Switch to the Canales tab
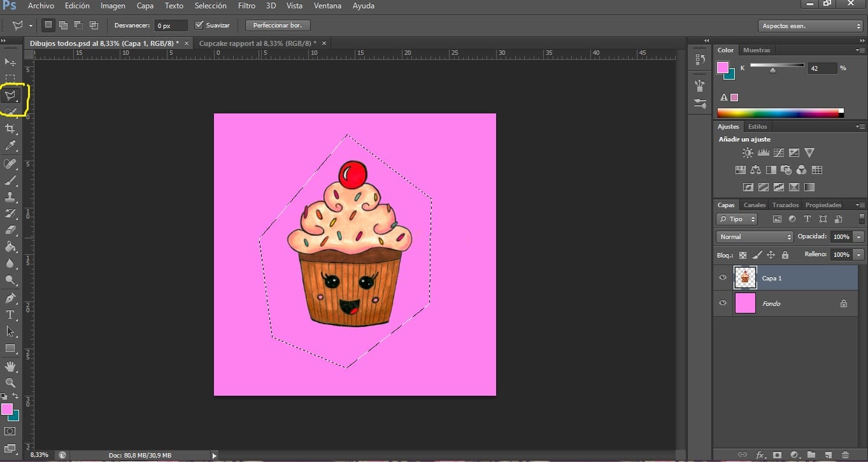Viewport: 868px width, 462px height. (755, 205)
